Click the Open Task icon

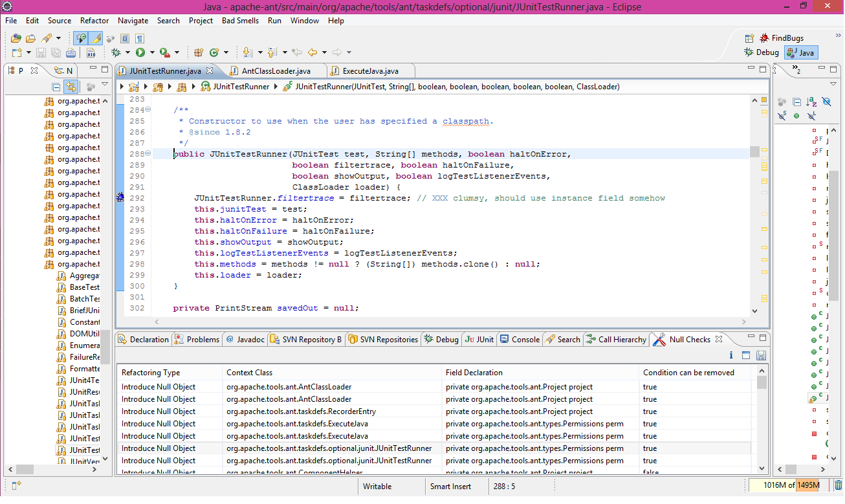click(x=32, y=38)
